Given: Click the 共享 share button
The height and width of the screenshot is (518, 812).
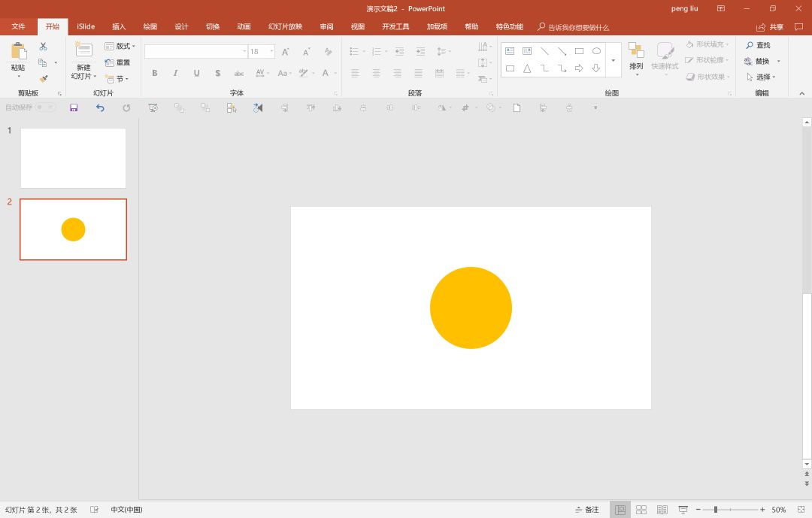Looking at the screenshot, I should (x=770, y=27).
